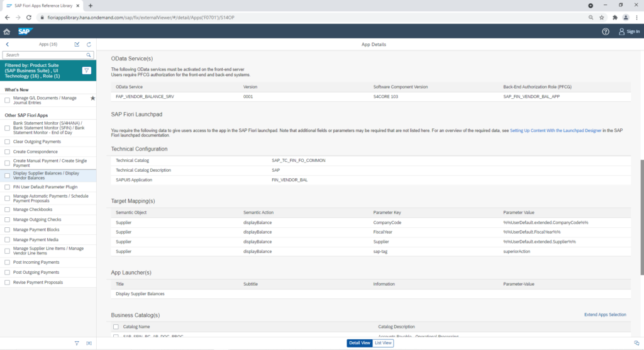Switch to Detail View
Image resolution: width=644 pixels, height=350 pixels.
(x=359, y=343)
